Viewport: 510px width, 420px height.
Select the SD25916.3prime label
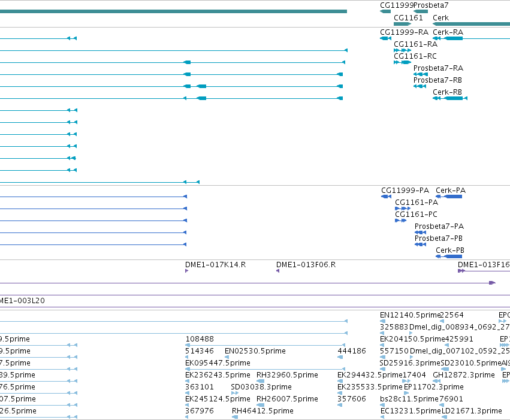(410, 363)
